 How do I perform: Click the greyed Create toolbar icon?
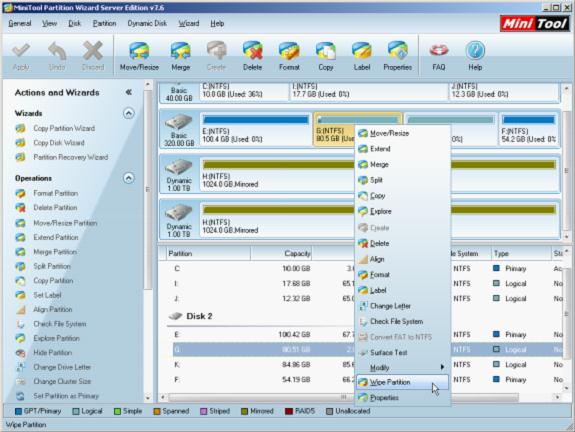216,56
